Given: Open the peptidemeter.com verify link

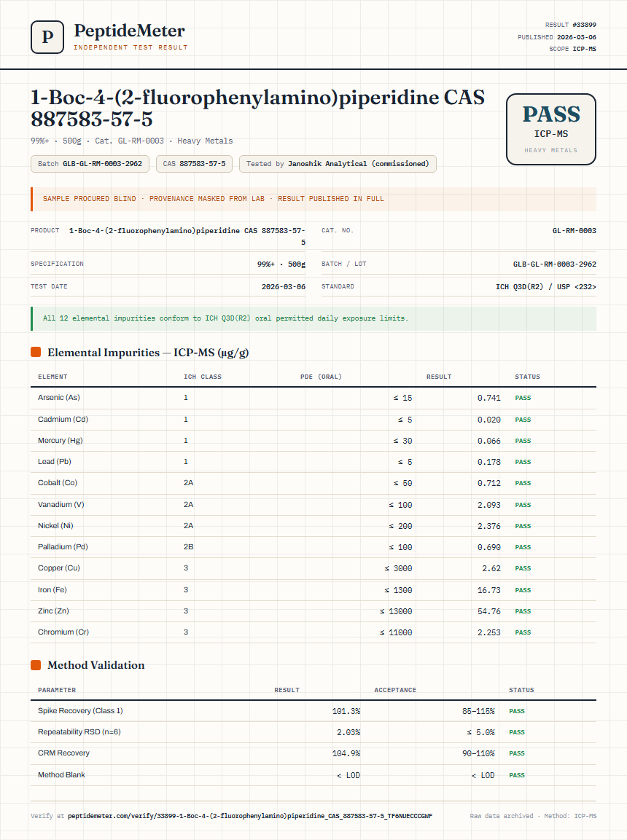Looking at the screenshot, I should coord(250,816).
